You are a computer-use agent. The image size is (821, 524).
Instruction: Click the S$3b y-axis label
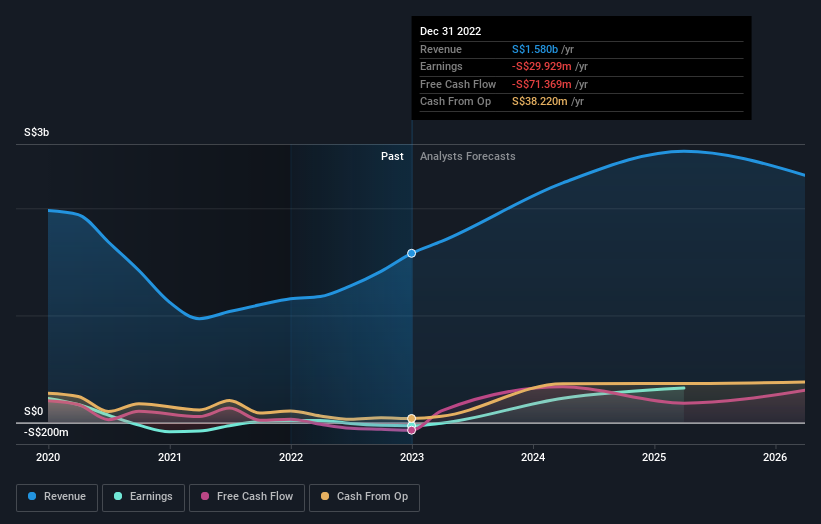point(37,132)
